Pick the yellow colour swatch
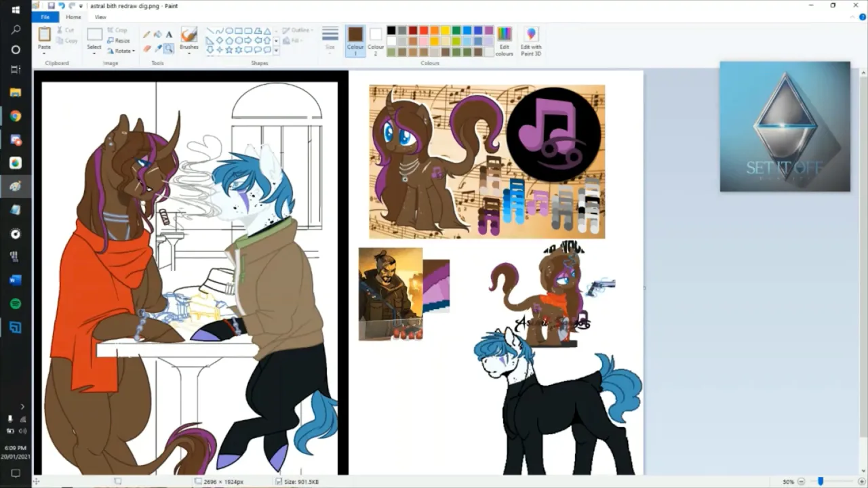The image size is (868, 488). pyautogui.click(x=446, y=30)
